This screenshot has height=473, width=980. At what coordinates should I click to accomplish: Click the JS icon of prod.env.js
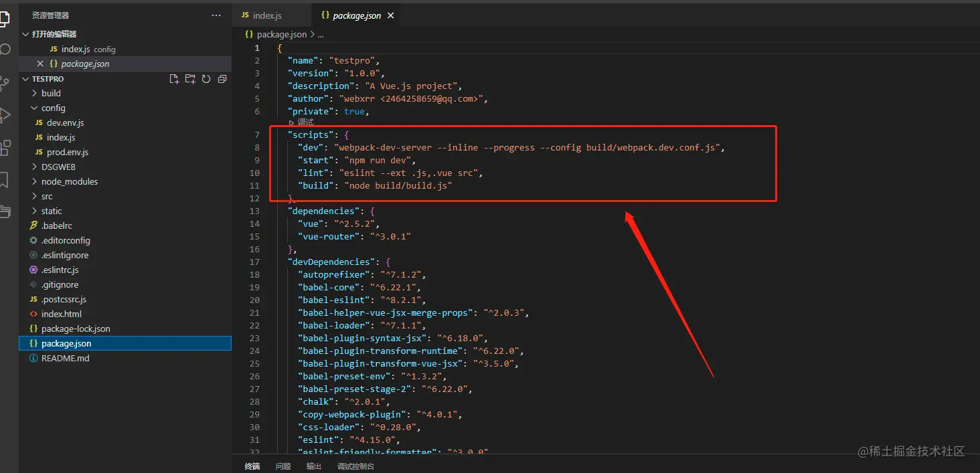pos(39,153)
